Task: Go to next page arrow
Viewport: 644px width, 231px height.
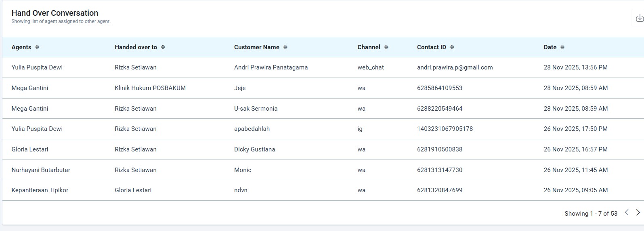Action: (638, 212)
